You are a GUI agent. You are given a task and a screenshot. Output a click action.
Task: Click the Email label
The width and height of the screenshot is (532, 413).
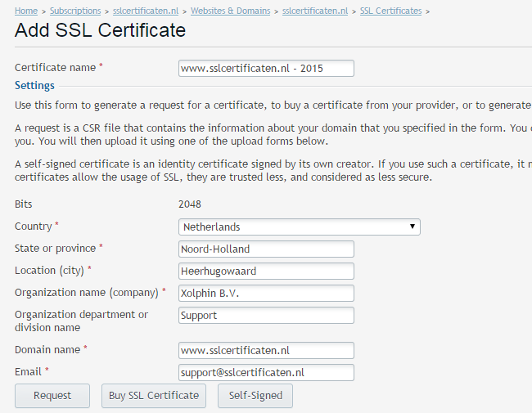point(28,372)
